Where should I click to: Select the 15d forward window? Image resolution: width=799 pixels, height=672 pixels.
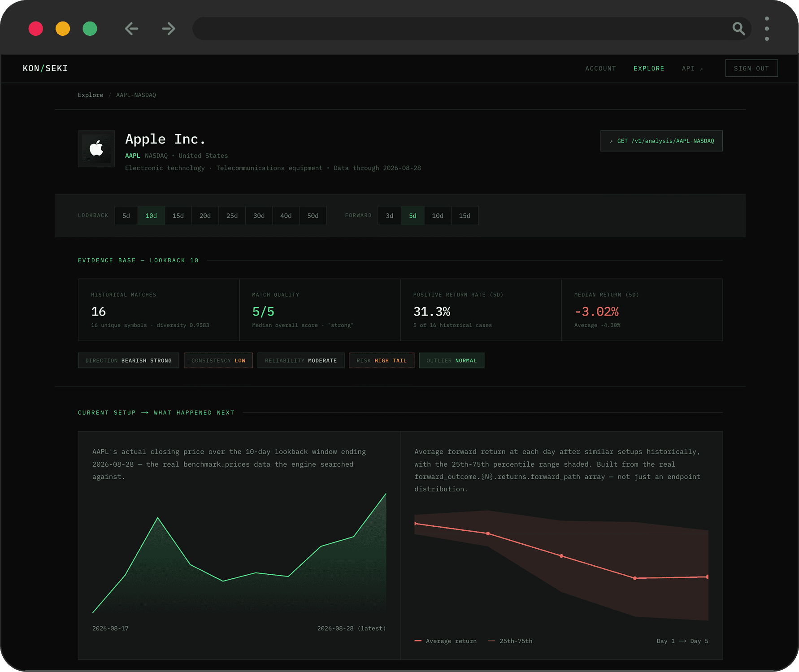tap(465, 216)
